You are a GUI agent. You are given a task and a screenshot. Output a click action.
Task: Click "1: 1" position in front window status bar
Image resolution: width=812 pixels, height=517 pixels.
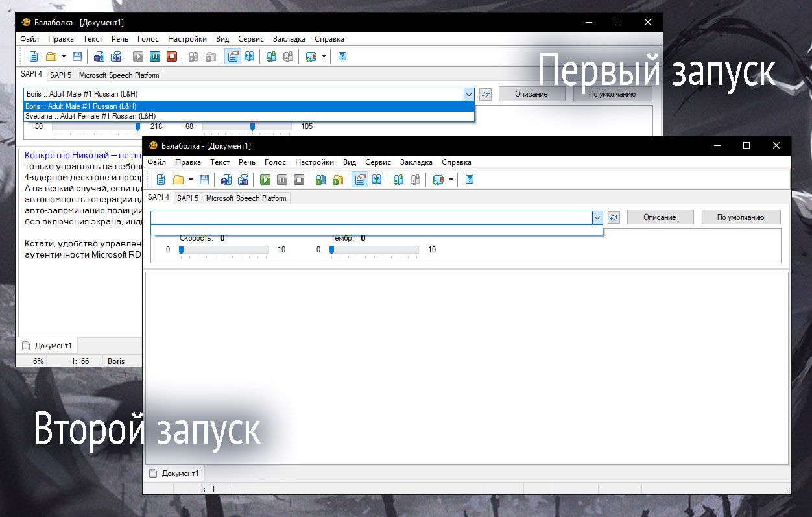point(208,488)
